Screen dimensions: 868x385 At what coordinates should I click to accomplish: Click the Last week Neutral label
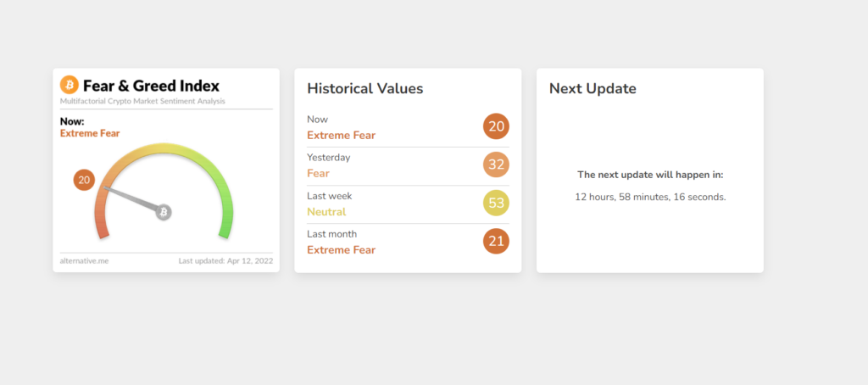click(326, 211)
